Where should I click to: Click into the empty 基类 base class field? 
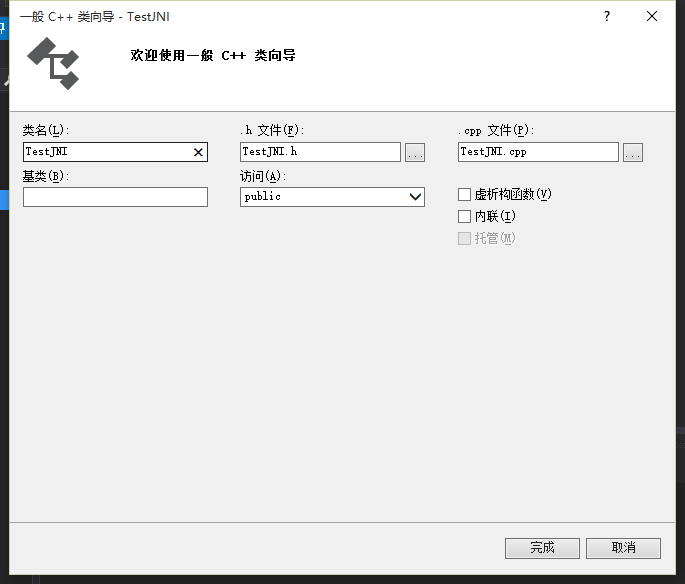(115, 197)
